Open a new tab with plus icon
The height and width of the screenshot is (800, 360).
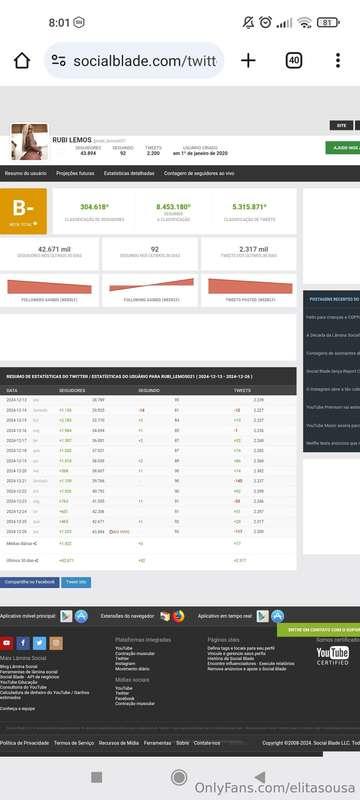point(248,61)
